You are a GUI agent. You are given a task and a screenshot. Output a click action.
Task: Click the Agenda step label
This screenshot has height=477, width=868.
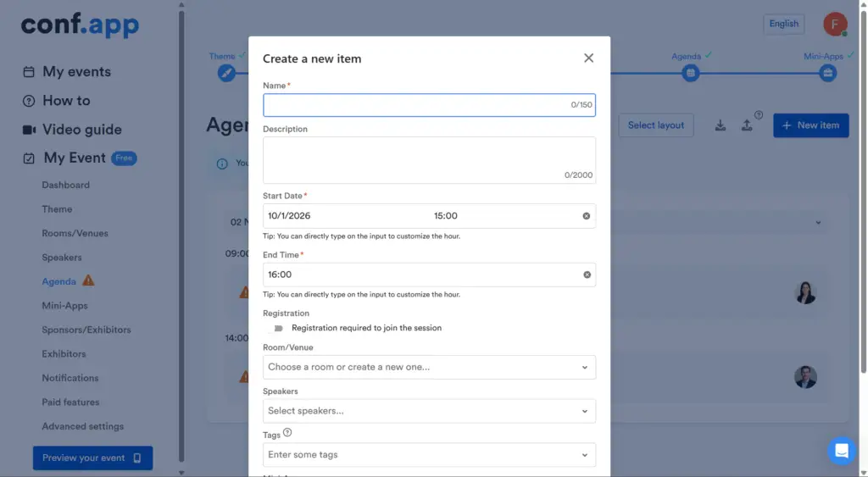[x=686, y=57]
